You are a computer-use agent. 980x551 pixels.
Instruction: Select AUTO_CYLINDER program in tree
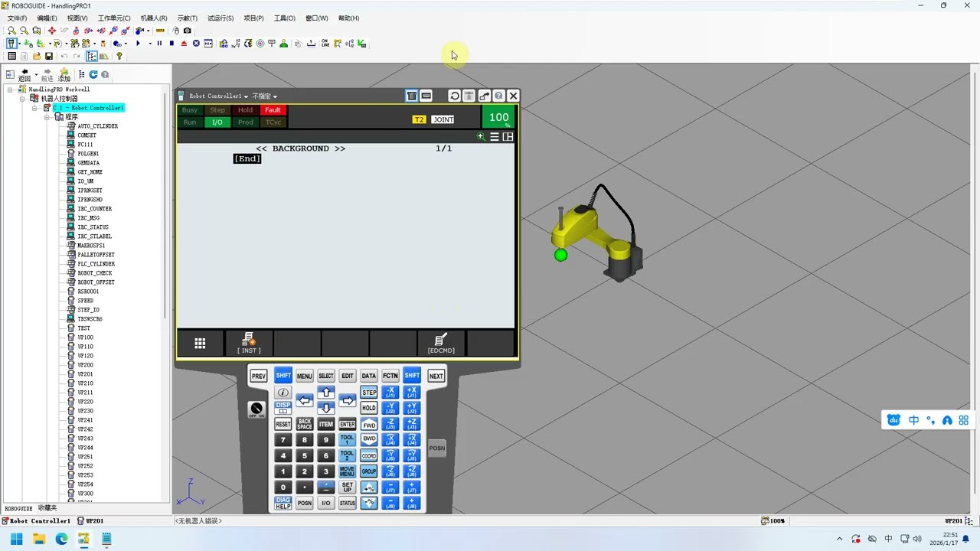click(97, 126)
